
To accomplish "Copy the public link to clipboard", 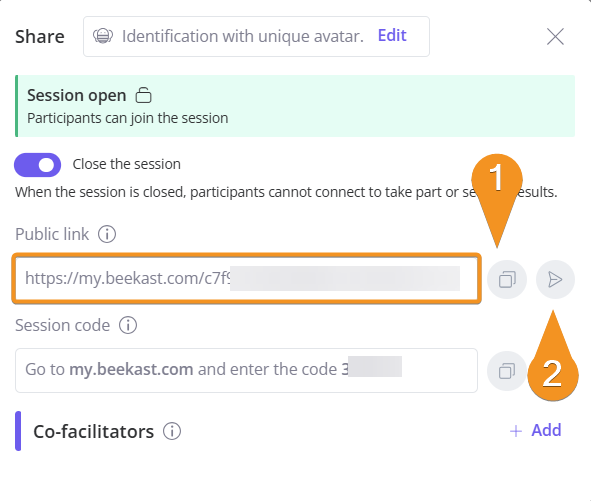I will [507, 279].
